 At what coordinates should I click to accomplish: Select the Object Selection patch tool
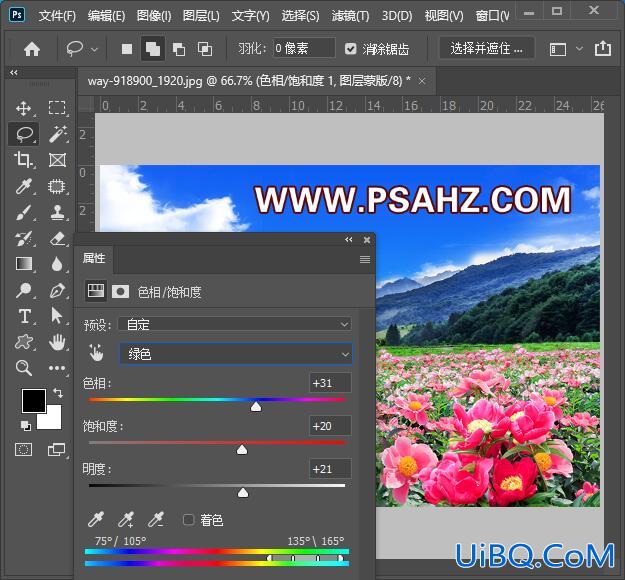point(57,186)
